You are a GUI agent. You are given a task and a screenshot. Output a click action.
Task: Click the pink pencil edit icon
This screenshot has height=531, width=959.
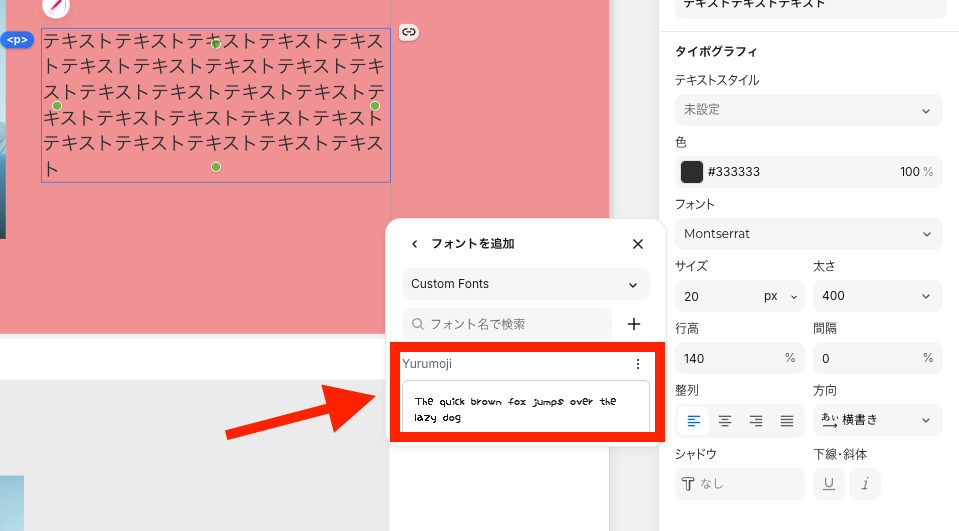[x=56, y=6]
